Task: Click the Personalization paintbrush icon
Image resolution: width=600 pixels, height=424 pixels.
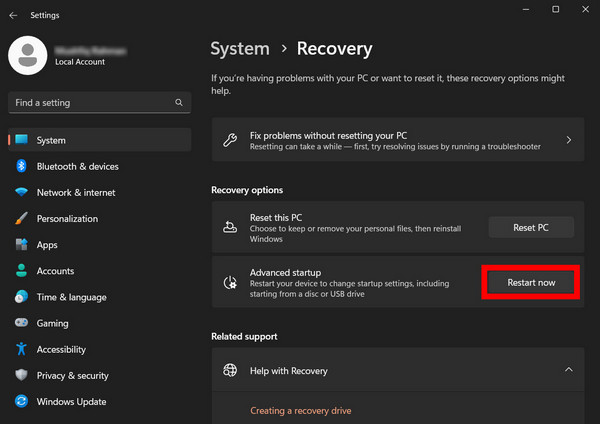Action: (21, 219)
